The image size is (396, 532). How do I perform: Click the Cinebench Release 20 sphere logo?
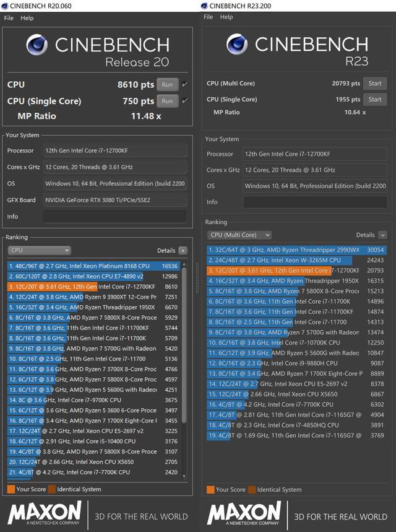[x=38, y=46]
